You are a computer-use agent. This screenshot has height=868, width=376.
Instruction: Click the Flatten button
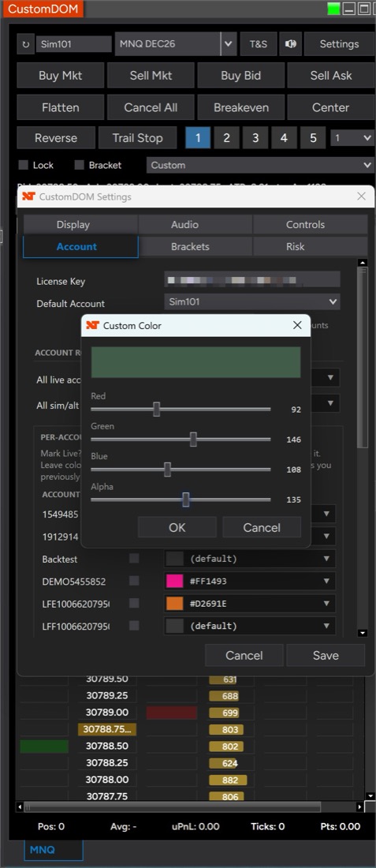click(60, 107)
